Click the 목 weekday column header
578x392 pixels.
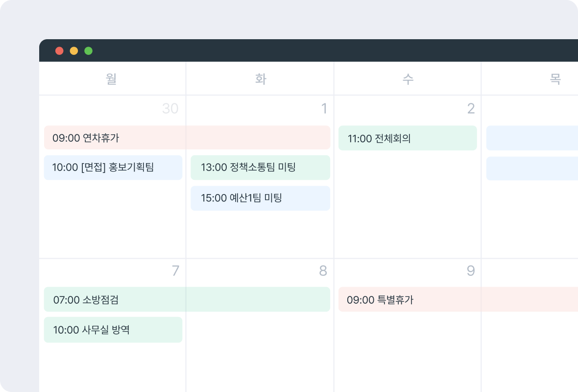555,78
